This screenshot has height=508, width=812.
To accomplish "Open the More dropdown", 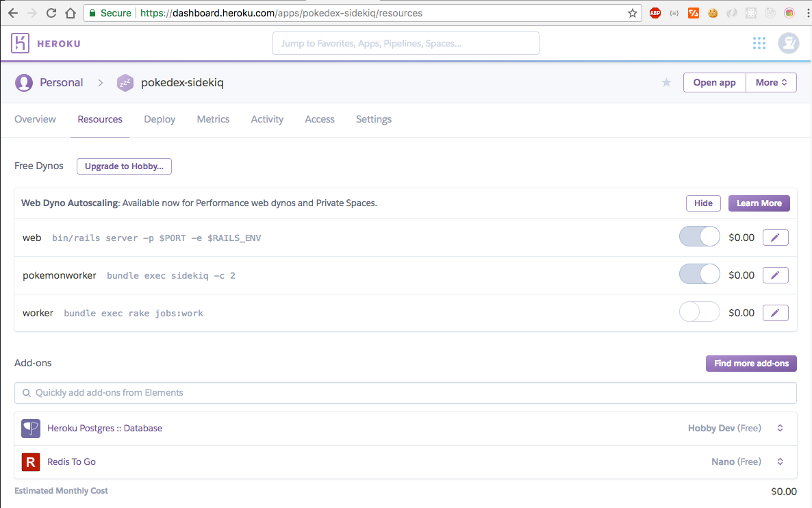I will [771, 82].
